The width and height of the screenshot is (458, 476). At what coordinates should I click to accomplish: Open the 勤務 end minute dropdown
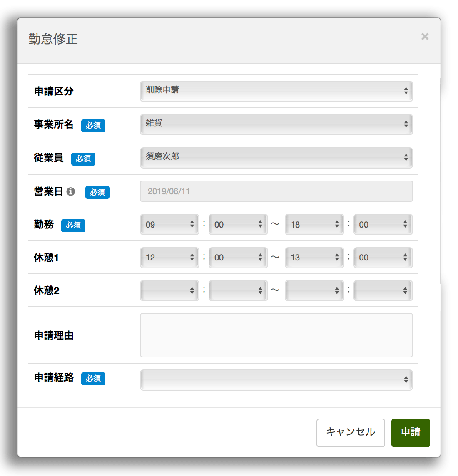[383, 225]
